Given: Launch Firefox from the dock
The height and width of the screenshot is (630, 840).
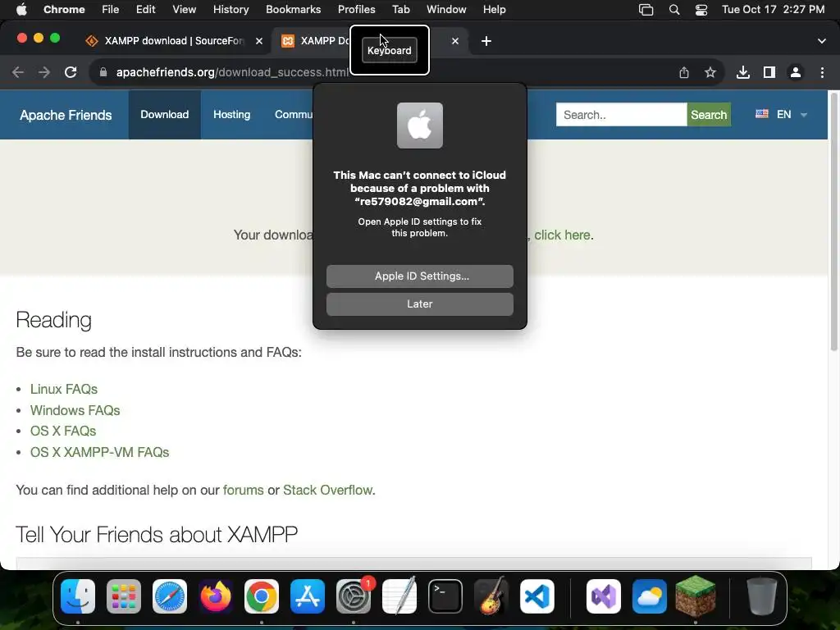Looking at the screenshot, I should tap(216, 596).
